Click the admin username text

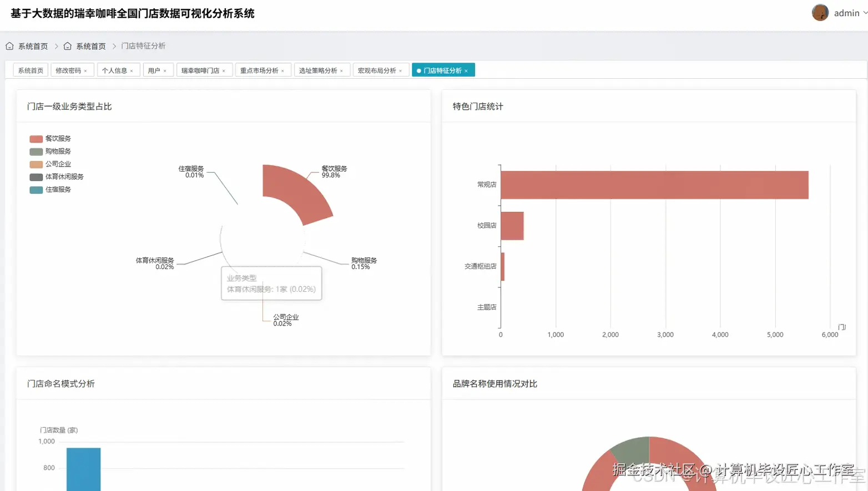(846, 13)
